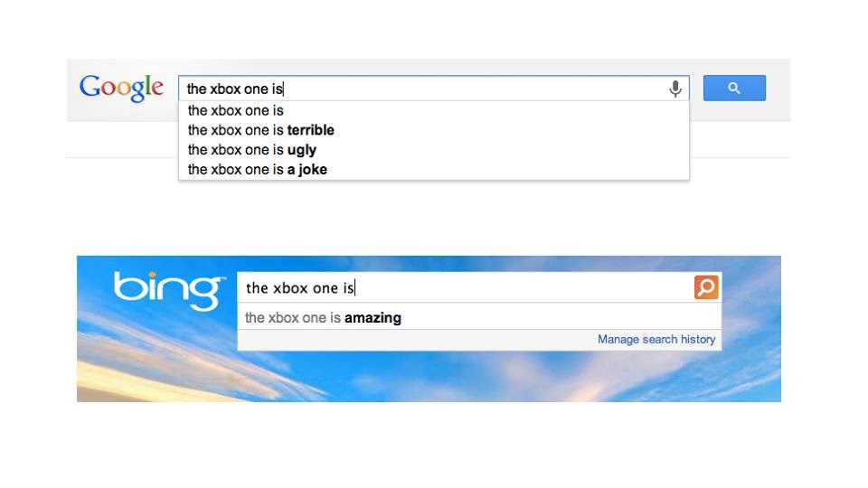Click the blue sky background left of Bing logo
This screenshot has width=868, height=488.
95,289
